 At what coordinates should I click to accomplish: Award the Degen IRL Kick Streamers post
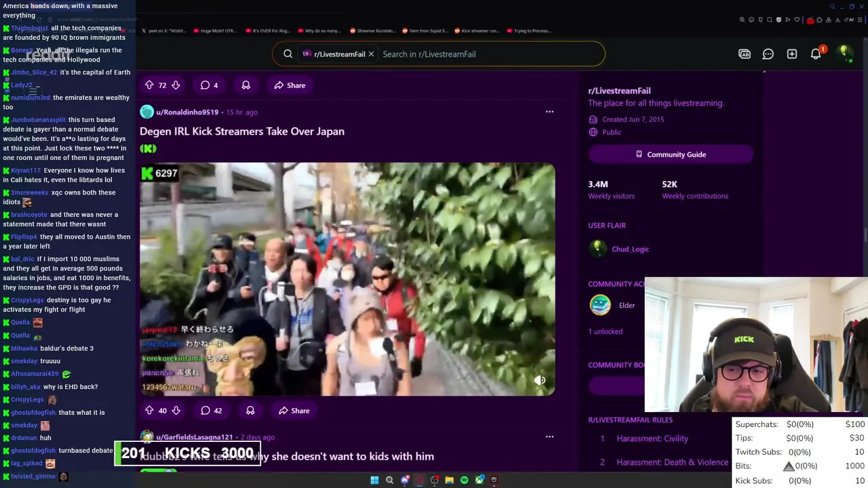click(x=250, y=411)
